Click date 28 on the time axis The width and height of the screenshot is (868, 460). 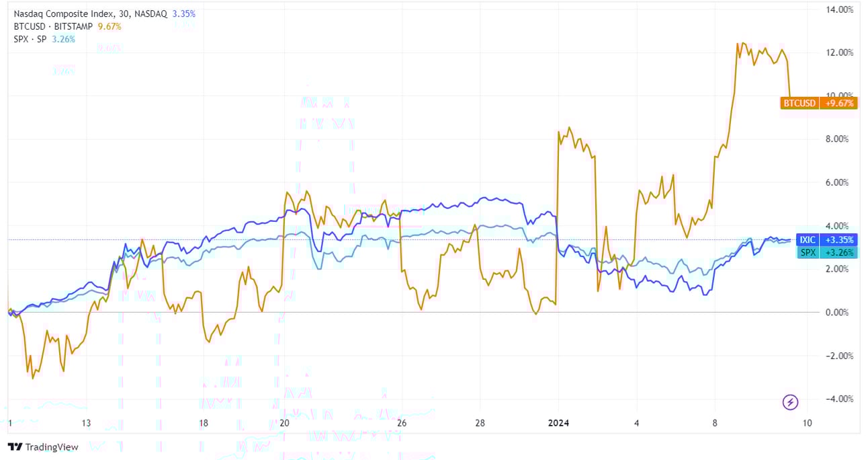point(480,423)
